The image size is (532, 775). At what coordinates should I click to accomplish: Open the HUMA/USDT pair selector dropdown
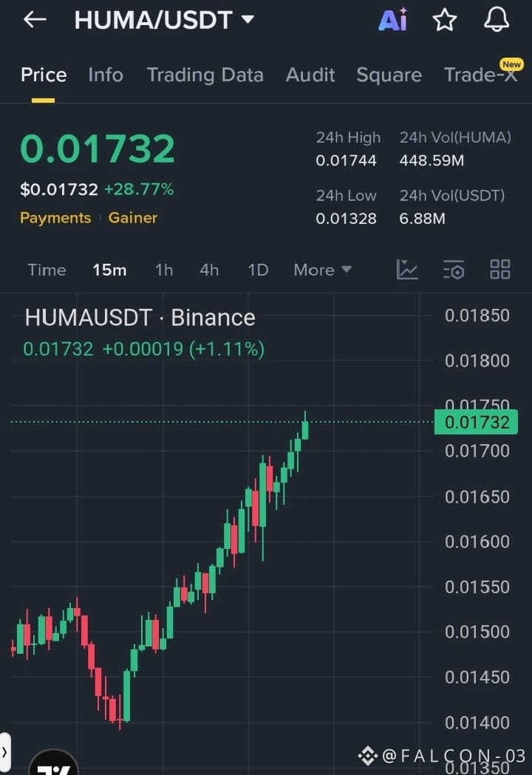[x=164, y=20]
